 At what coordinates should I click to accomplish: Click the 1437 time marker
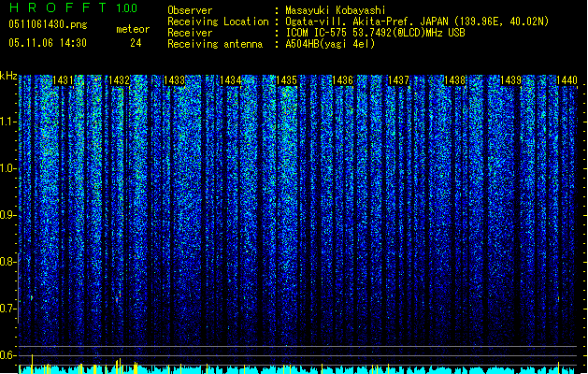click(398, 80)
